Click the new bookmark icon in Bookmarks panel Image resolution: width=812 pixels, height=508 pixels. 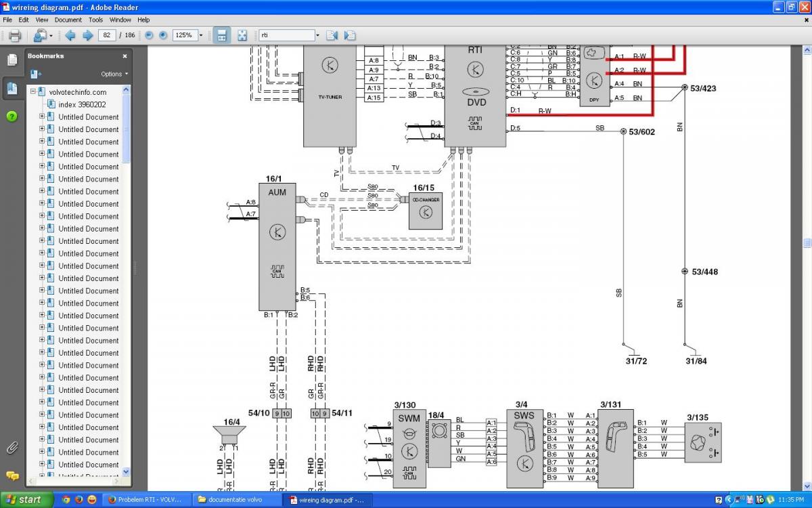point(36,74)
